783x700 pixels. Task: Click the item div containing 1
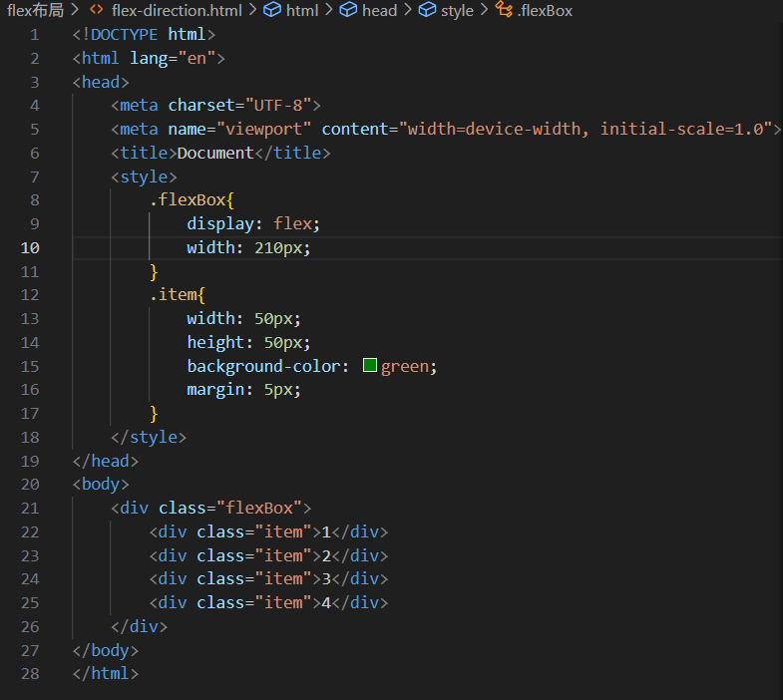tap(268, 532)
